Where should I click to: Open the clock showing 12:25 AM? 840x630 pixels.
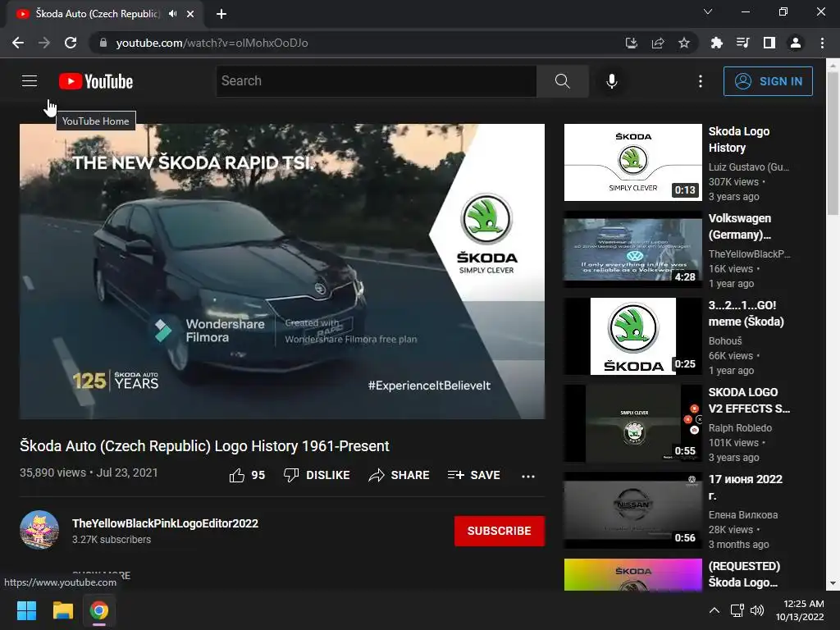pyautogui.click(x=800, y=610)
